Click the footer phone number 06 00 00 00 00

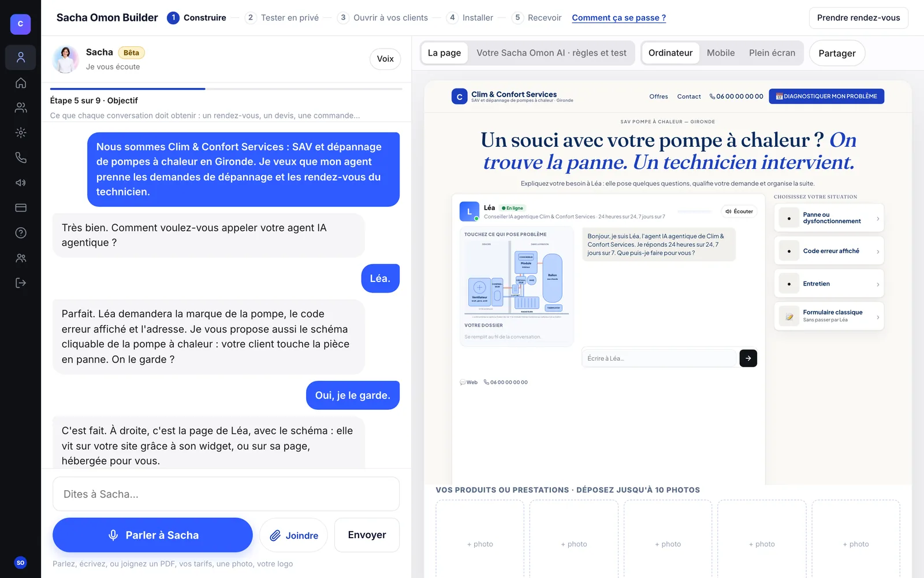505,382
